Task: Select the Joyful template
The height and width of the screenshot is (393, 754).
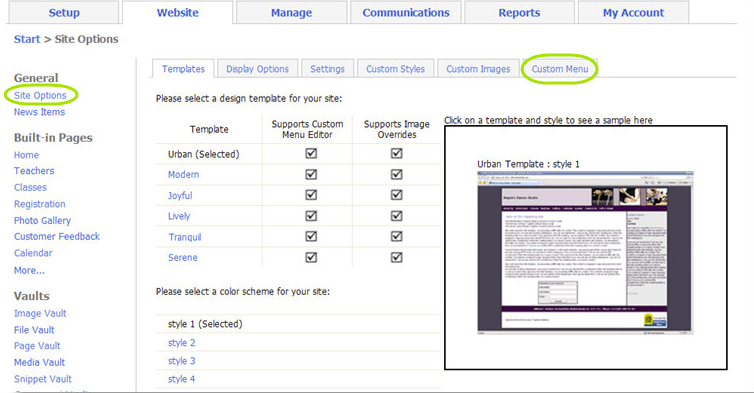Action: coord(180,195)
